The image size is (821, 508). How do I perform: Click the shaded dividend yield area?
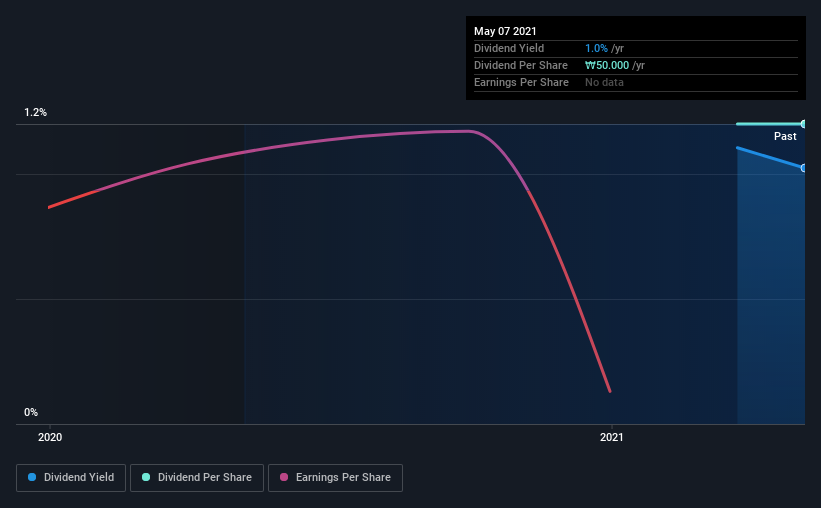pyautogui.click(x=771, y=293)
